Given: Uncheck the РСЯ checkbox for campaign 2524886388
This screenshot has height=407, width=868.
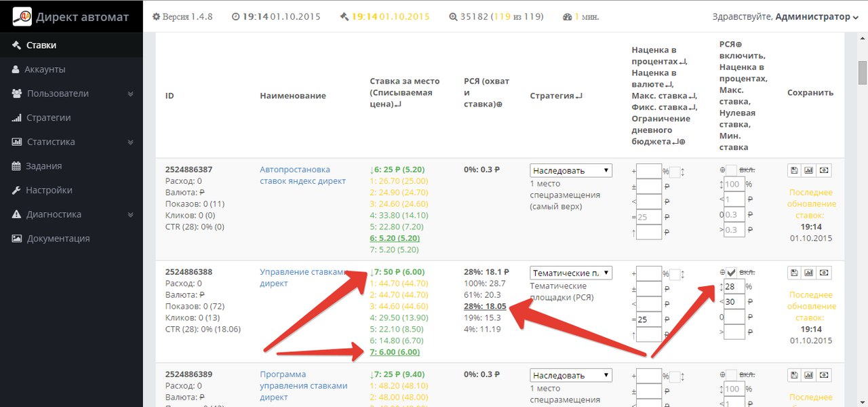Looking at the screenshot, I should pyautogui.click(x=731, y=272).
